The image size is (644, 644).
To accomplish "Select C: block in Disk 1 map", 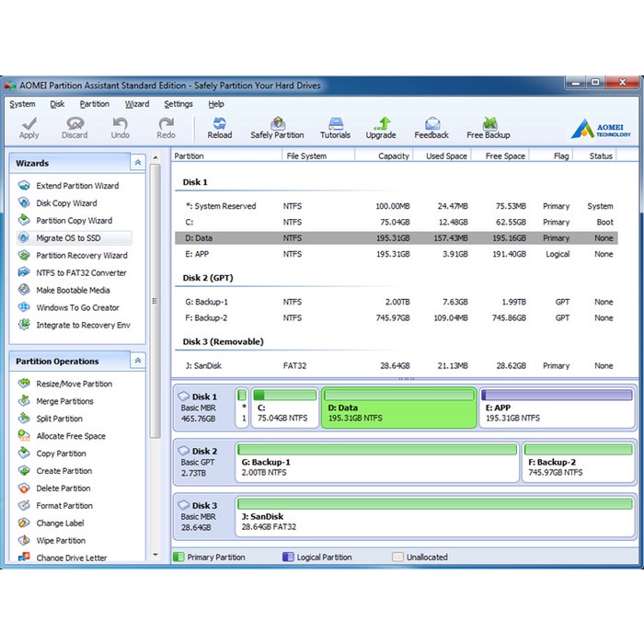I will click(x=284, y=408).
